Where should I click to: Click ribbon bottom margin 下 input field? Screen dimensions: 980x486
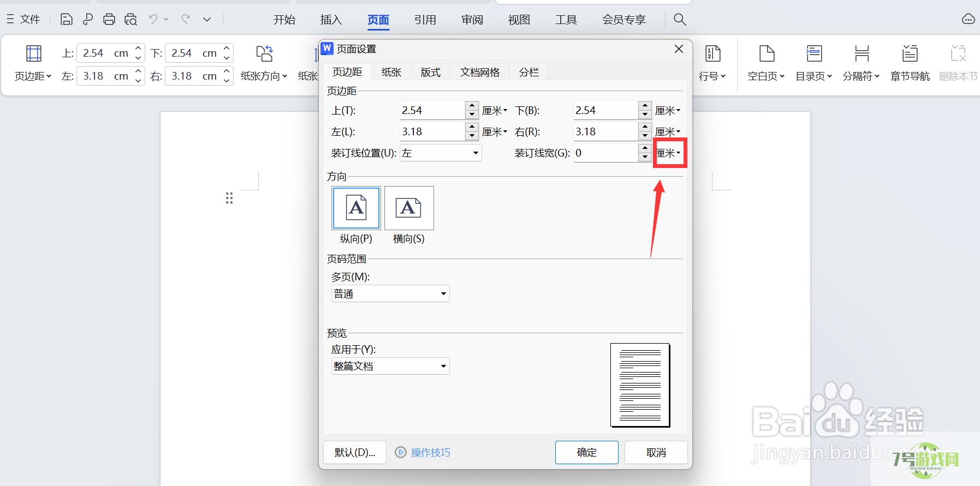pos(193,53)
